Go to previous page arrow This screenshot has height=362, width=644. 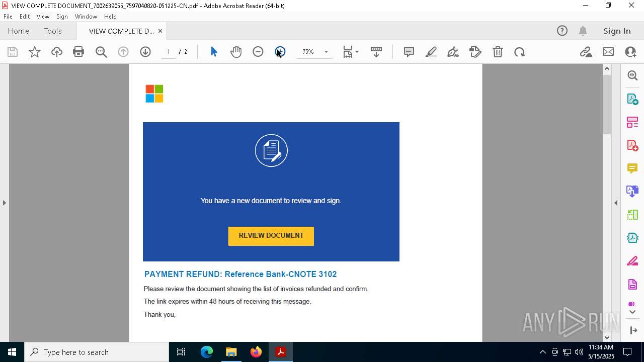(123, 52)
